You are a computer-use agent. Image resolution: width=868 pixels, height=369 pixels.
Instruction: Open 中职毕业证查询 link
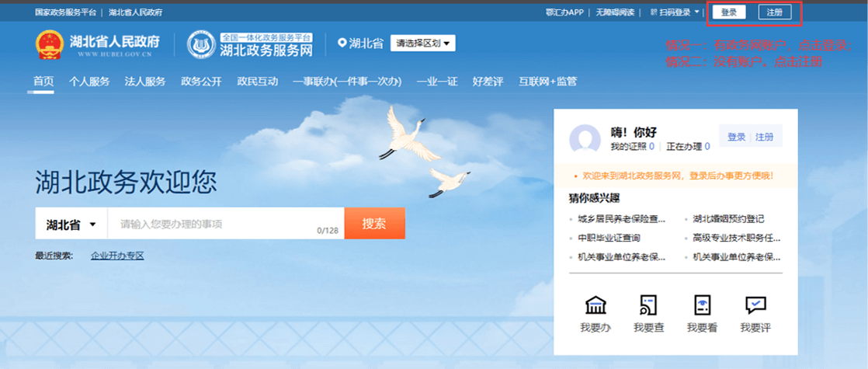(x=609, y=238)
